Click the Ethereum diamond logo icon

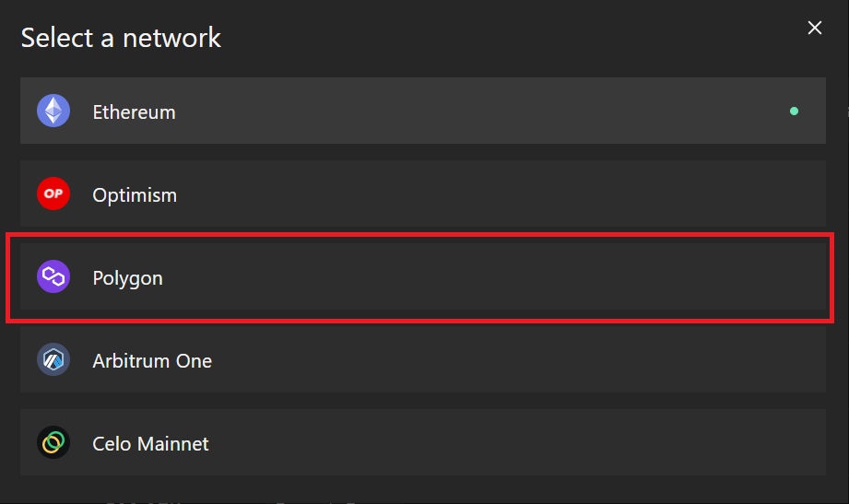(x=53, y=111)
